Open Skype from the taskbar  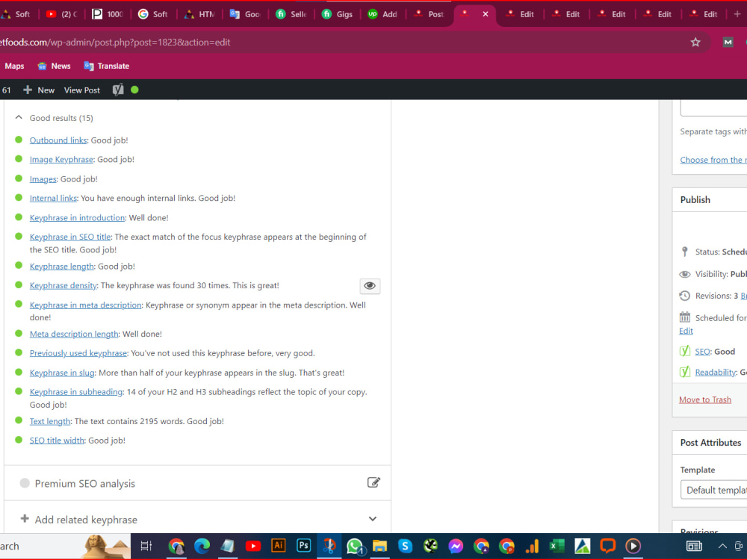405,546
